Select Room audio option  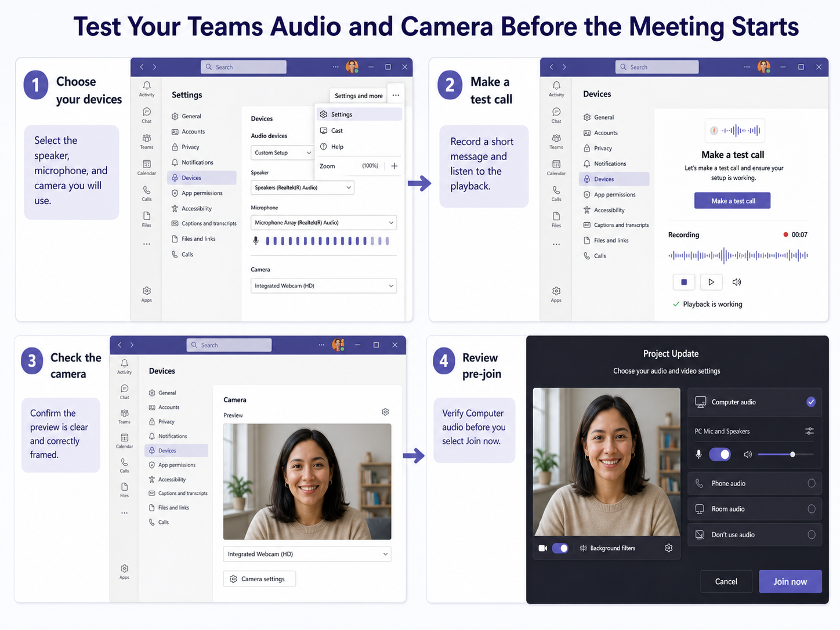(x=755, y=509)
